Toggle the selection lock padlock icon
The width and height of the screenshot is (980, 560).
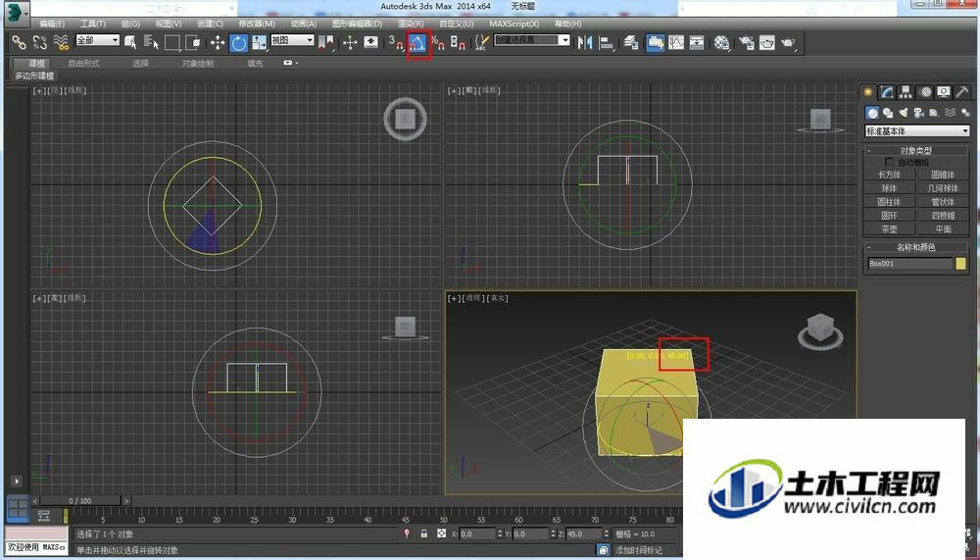(x=424, y=534)
